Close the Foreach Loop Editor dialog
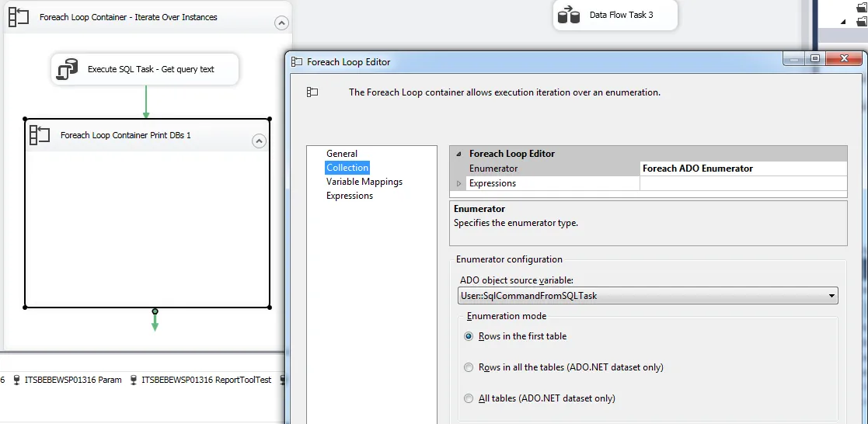The height and width of the screenshot is (424, 868). [x=844, y=58]
